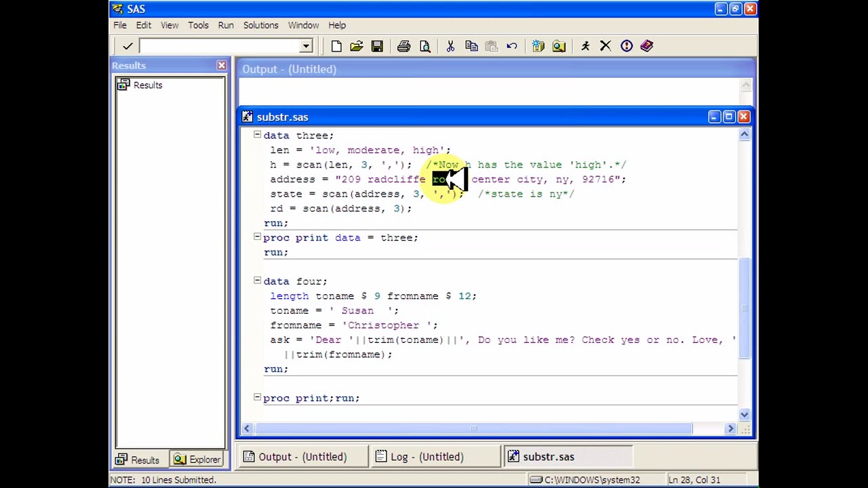
Task: Click the SAS application title bar icon
Action: click(118, 9)
